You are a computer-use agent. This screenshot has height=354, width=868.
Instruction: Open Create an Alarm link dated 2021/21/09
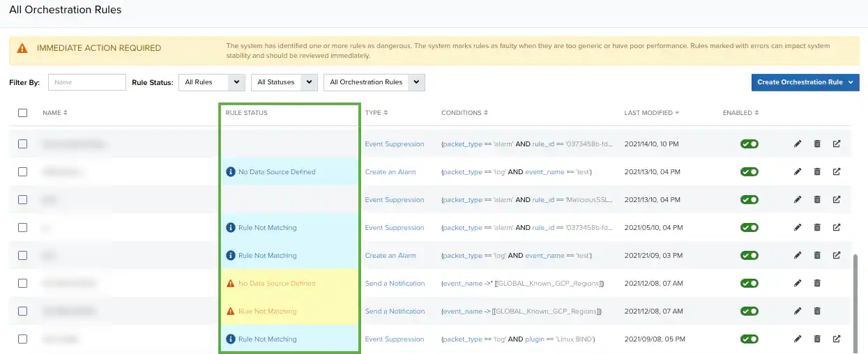[390, 256]
